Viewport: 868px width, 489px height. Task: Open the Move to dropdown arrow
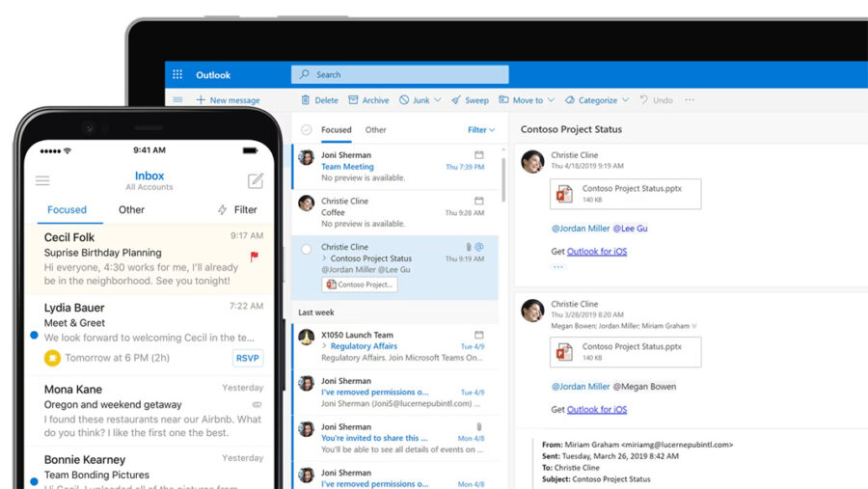tap(551, 100)
